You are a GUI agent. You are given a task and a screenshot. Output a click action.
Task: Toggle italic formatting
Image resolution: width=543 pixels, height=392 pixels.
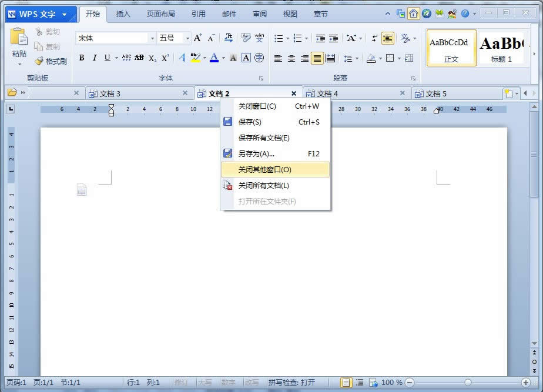[x=95, y=58]
